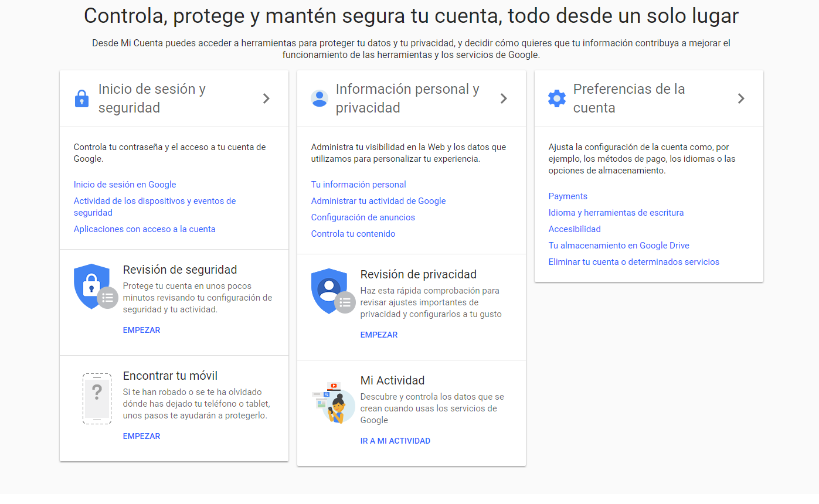Click the blue gear icon beside Preferencias de la cuenta
The image size is (819, 504).
557,98
